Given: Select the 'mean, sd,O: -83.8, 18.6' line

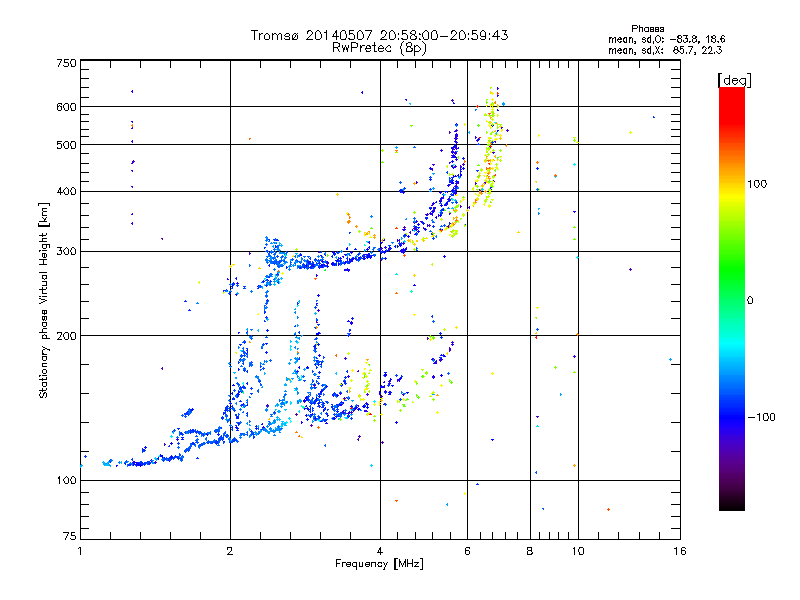Looking at the screenshot, I should pos(666,40).
